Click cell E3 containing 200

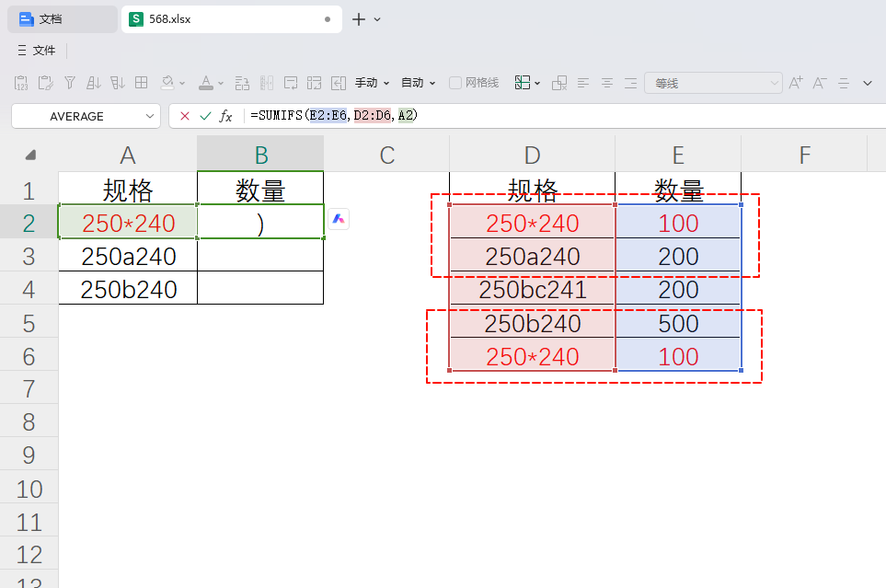point(678,256)
